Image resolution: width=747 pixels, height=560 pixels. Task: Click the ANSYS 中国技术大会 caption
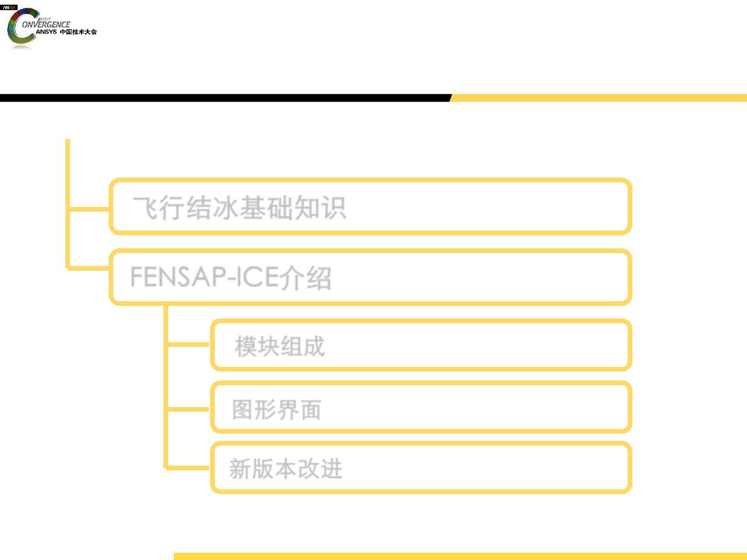(x=66, y=32)
